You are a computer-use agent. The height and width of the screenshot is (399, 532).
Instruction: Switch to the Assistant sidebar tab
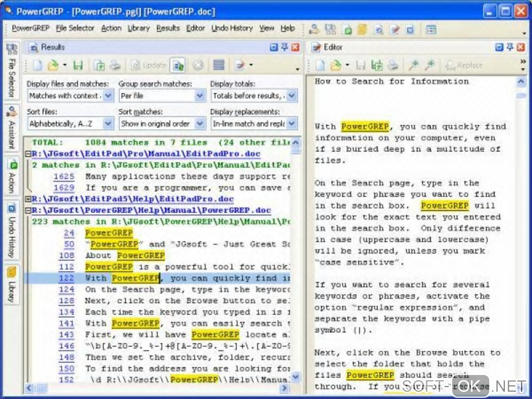11,128
